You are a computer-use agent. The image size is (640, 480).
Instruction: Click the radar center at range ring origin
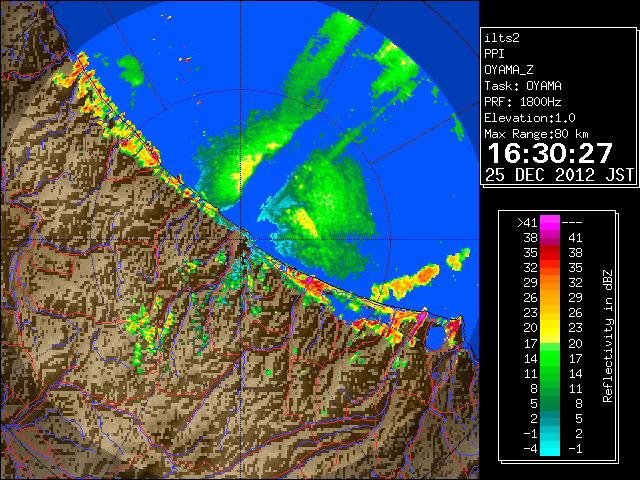[x=241, y=239]
